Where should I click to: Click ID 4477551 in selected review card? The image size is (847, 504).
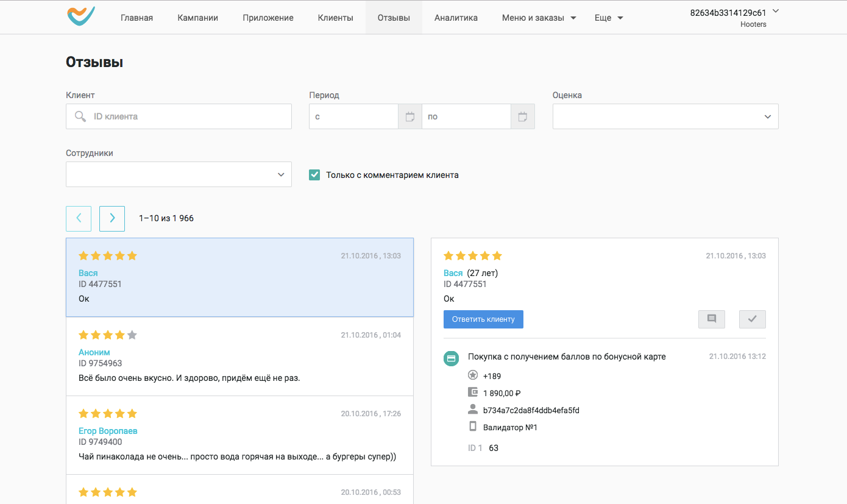(100, 284)
